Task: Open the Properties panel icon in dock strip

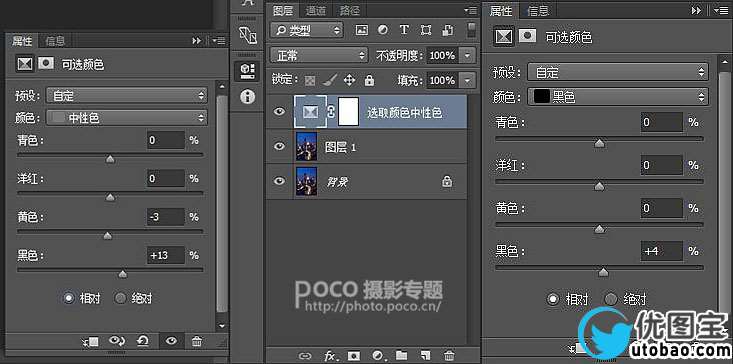Action: (247, 70)
